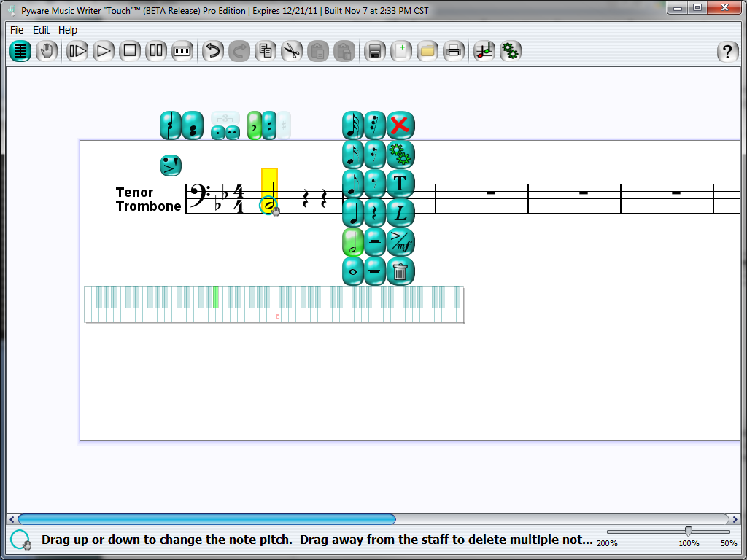Close the note palette with the red X

point(400,125)
